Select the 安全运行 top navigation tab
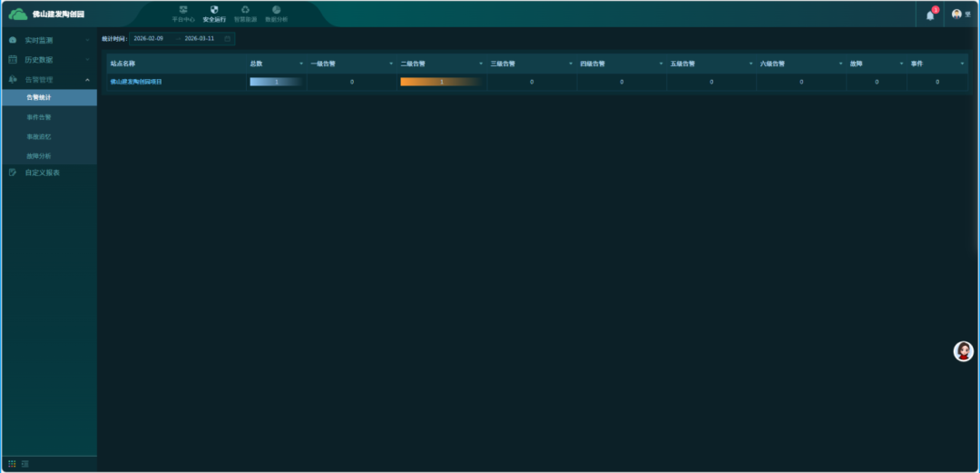 pyautogui.click(x=214, y=14)
